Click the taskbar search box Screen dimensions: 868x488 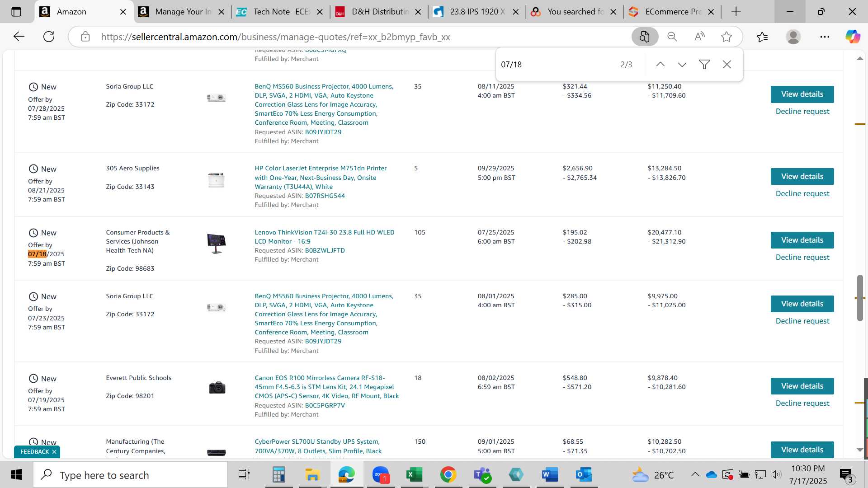tap(130, 475)
